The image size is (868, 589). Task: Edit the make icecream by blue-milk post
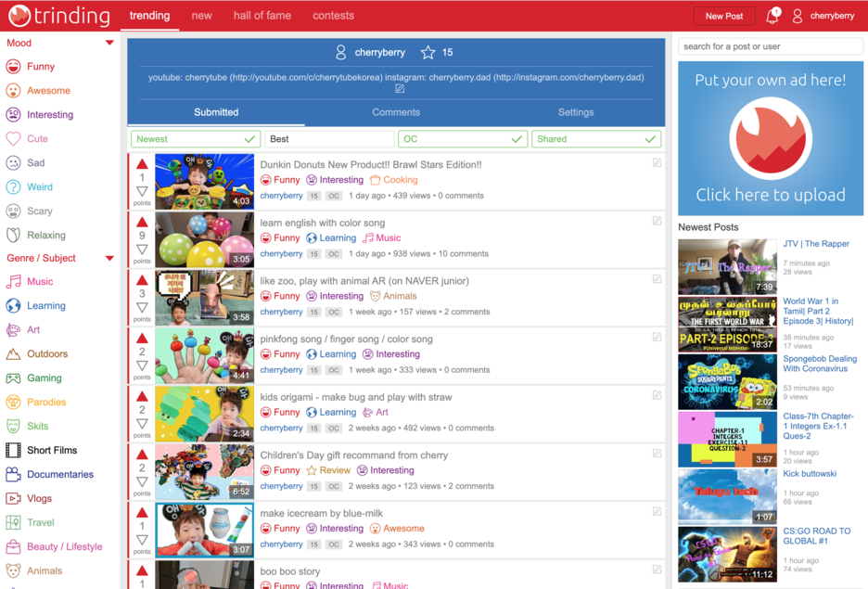click(x=657, y=511)
